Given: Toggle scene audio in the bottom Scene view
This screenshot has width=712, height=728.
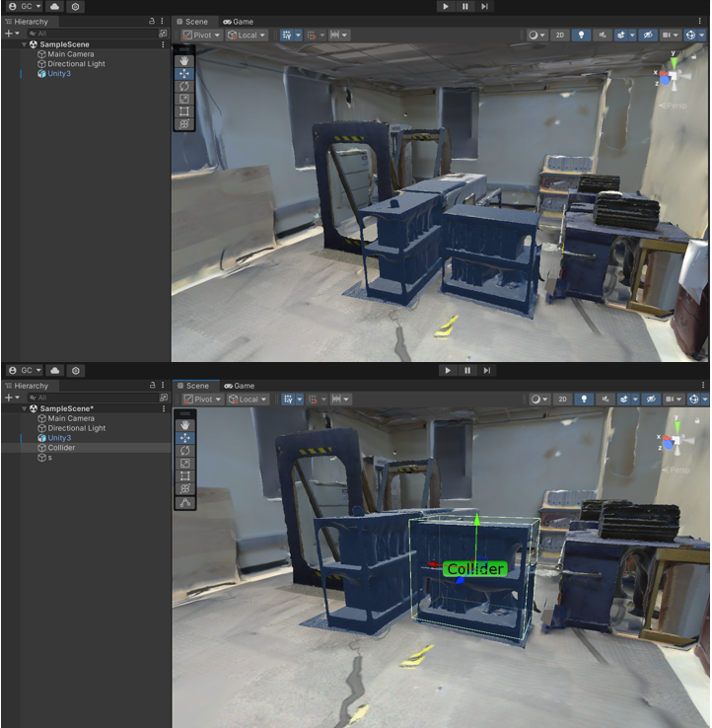Looking at the screenshot, I should 605,400.
